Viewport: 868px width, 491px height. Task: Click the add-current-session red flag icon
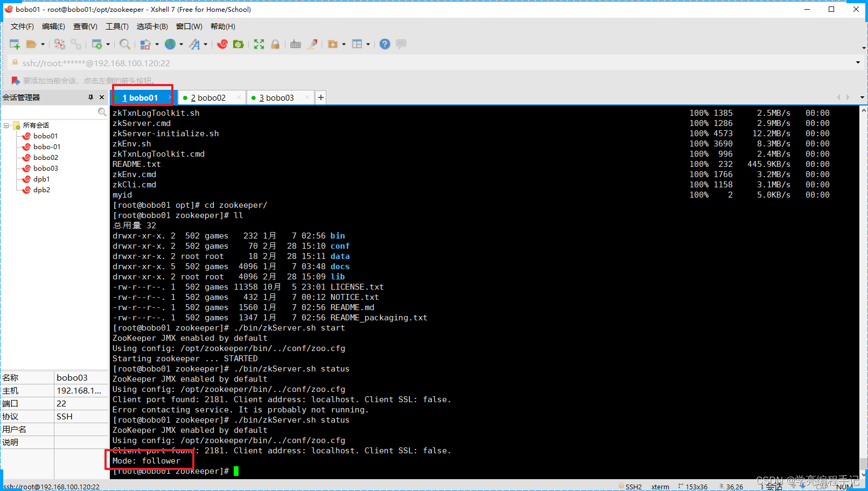[16, 81]
